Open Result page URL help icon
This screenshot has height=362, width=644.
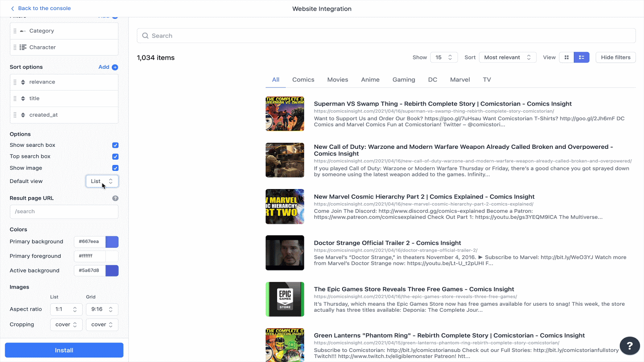click(x=115, y=198)
